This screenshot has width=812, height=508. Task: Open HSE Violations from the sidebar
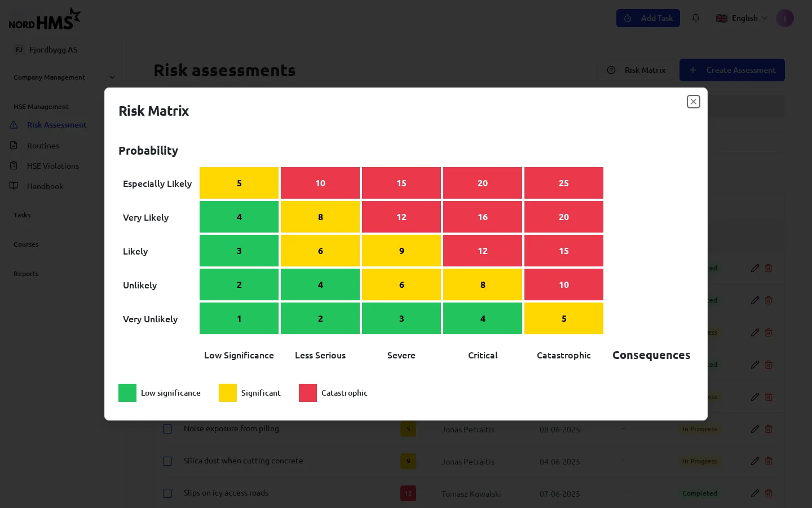pyautogui.click(x=53, y=166)
